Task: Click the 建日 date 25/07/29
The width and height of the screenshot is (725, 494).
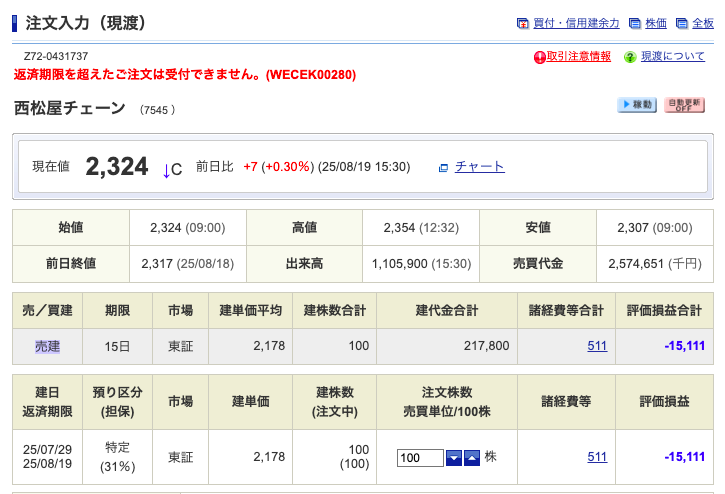Action: coord(47,450)
